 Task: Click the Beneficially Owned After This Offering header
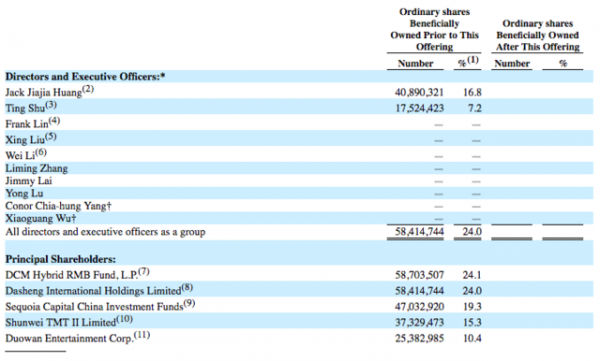(x=538, y=35)
